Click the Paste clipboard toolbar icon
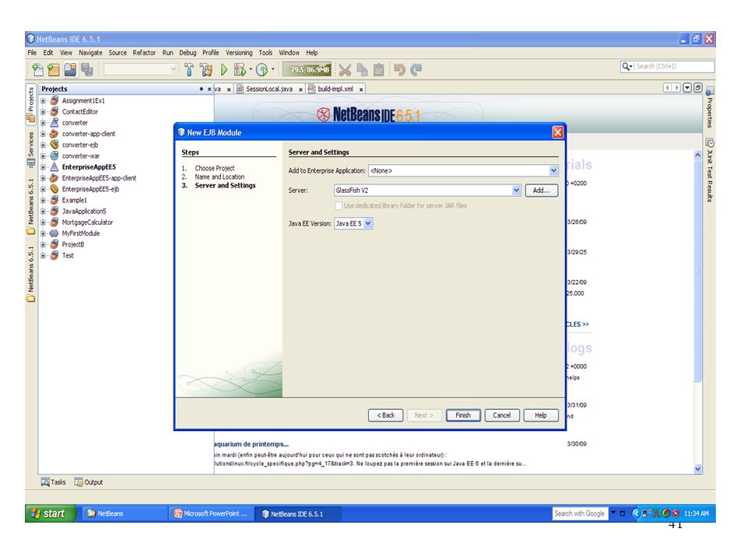The height and width of the screenshot is (560, 747). coord(379,70)
